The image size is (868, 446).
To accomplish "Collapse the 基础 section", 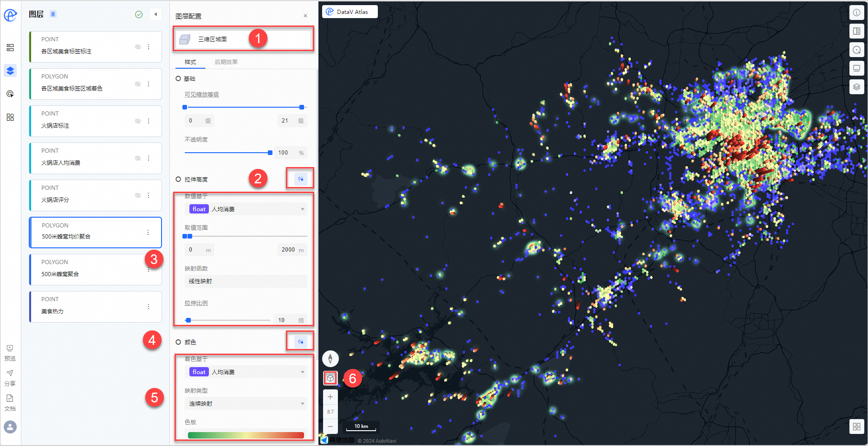I will 178,78.
